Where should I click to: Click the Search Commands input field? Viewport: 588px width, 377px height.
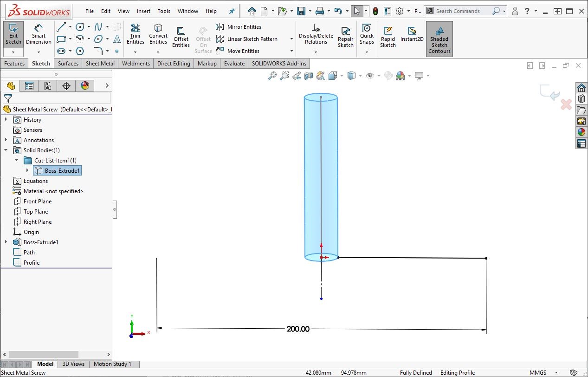coord(463,11)
